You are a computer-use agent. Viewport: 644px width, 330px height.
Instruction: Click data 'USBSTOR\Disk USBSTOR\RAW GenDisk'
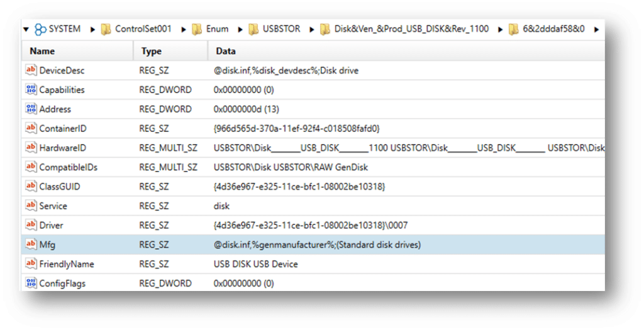[x=291, y=167]
